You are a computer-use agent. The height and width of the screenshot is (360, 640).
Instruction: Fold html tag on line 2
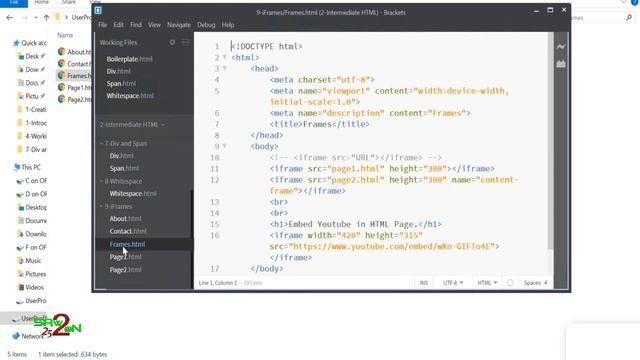[x=224, y=58]
